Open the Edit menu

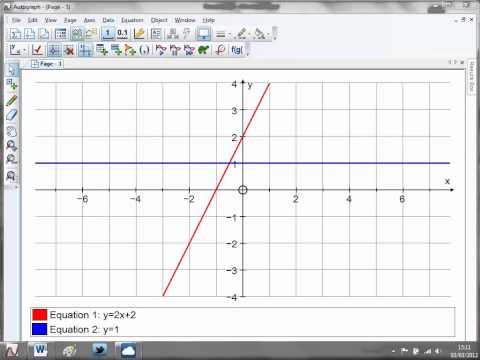pyautogui.click(x=32, y=20)
